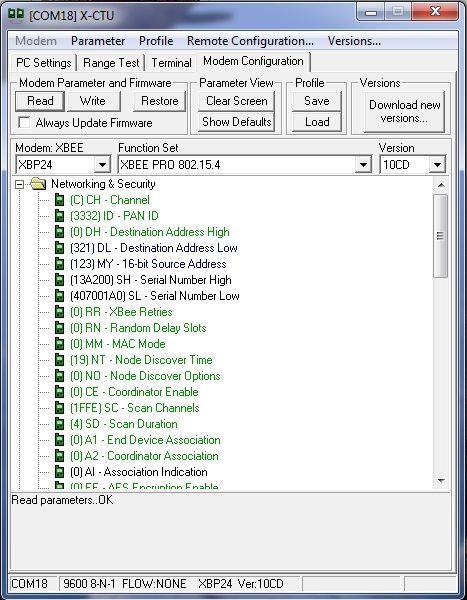Open the Modem menu
The width and height of the screenshot is (467, 600).
coord(36,41)
